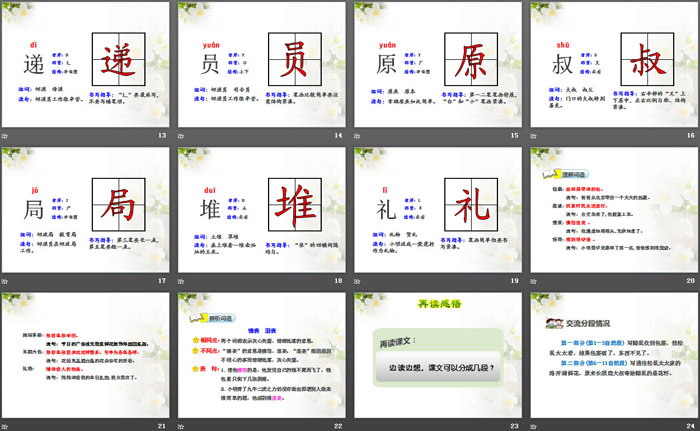Viewport: 700px width, 431px height.
Task: Click the animation star icon under slide 16
Action: (533, 136)
